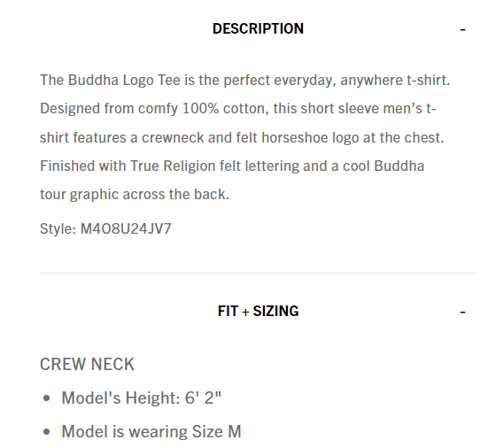This screenshot has height=448, width=480.
Task: Click the 'Style:' label text
Action: point(58,229)
